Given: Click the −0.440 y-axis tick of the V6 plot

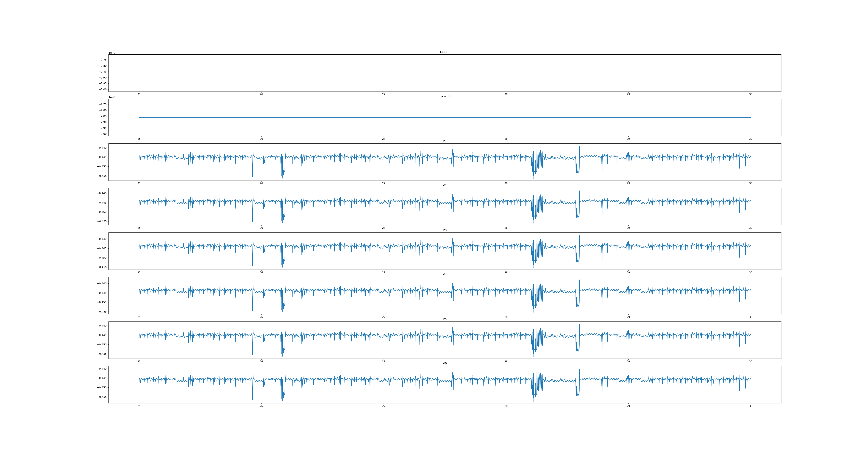Looking at the screenshot, I should (102, 369).
